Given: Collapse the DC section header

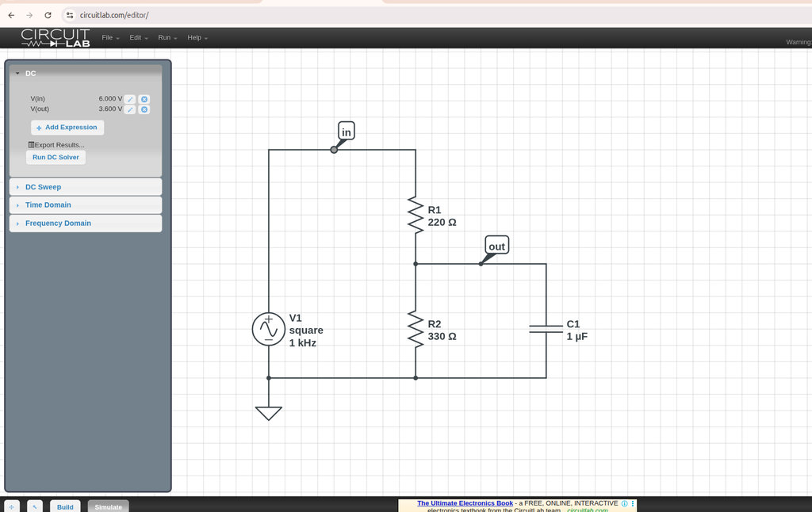Looking at the screenshot, I should [86, 74].
